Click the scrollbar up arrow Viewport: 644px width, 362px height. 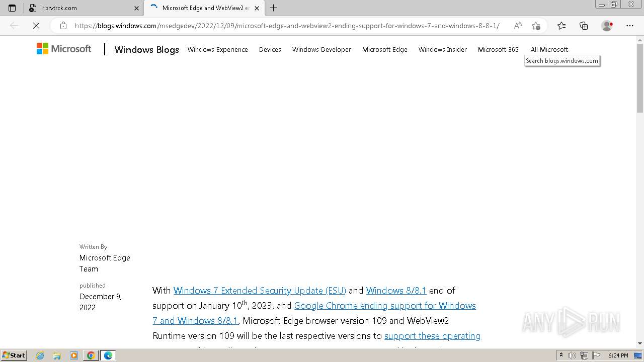640,39
